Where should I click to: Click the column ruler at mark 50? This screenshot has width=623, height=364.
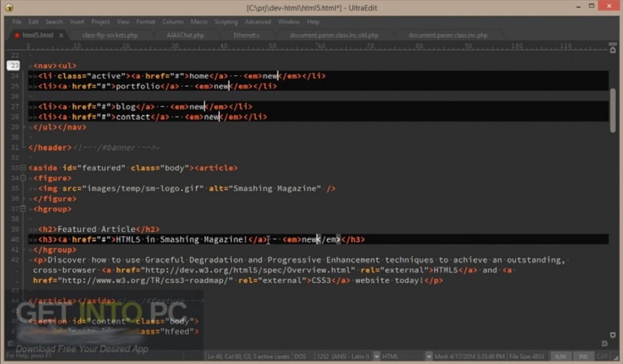click(273, 46)
